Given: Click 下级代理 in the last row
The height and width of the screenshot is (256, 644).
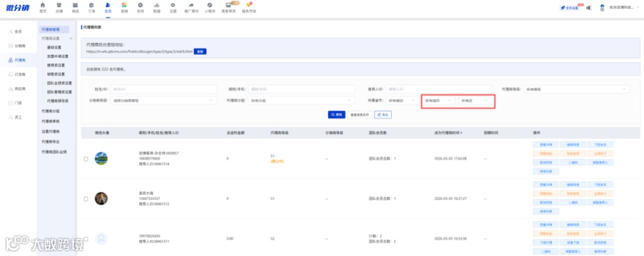Looking at the screenshot, I should [x=546, y=242].
